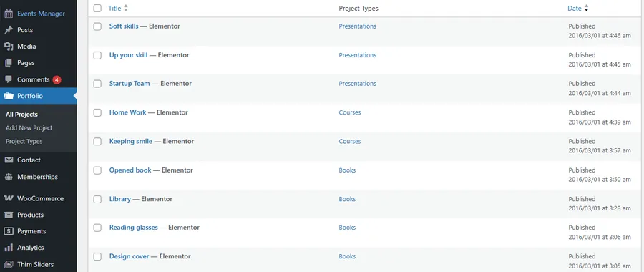Click the Contact envelope icon
Image resolution: width=644 pixels, height=272 pixels.
[x=9, y=160]
